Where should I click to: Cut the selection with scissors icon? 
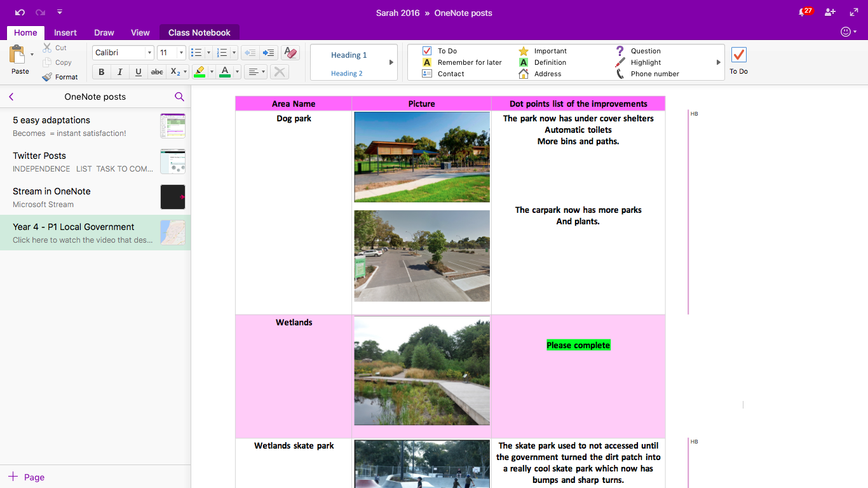(55, 48)
